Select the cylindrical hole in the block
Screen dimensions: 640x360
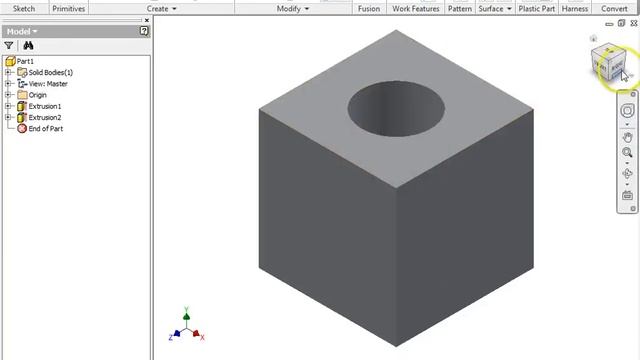tap(396, 109)
